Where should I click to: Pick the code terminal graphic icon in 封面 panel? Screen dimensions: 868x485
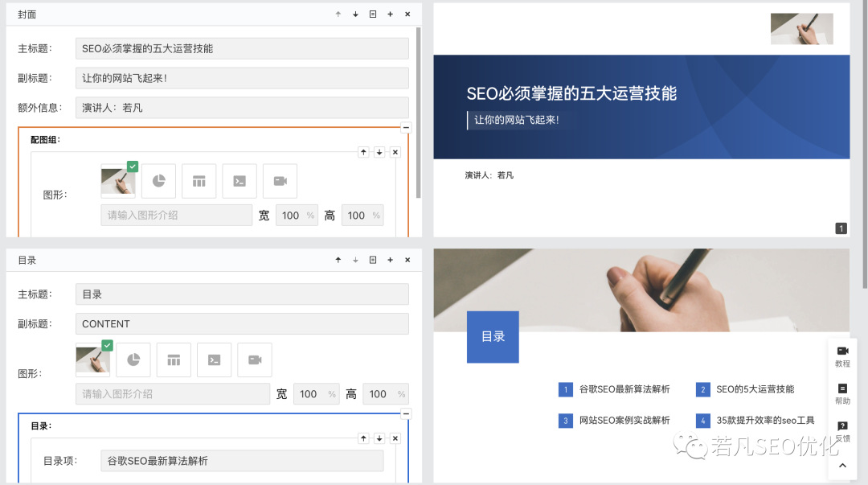240,181
